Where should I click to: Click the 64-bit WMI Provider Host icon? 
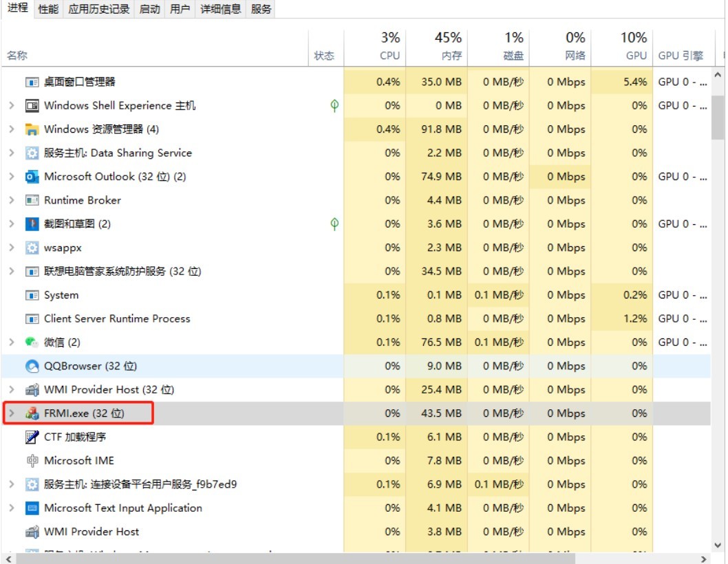pos(32,532)
